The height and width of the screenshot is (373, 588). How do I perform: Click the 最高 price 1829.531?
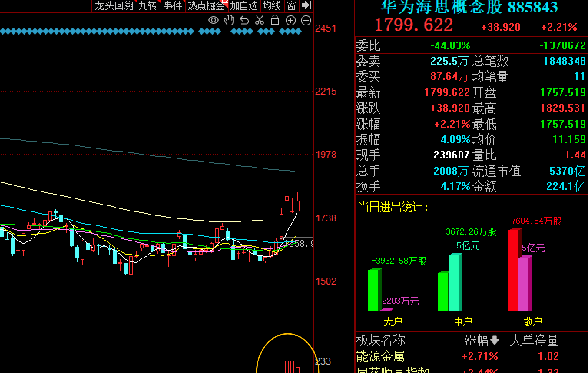(563, 108)
